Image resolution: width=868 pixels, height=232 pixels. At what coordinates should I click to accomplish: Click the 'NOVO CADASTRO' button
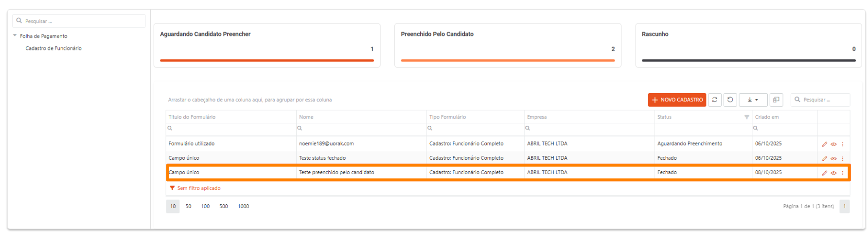point(676,100)
